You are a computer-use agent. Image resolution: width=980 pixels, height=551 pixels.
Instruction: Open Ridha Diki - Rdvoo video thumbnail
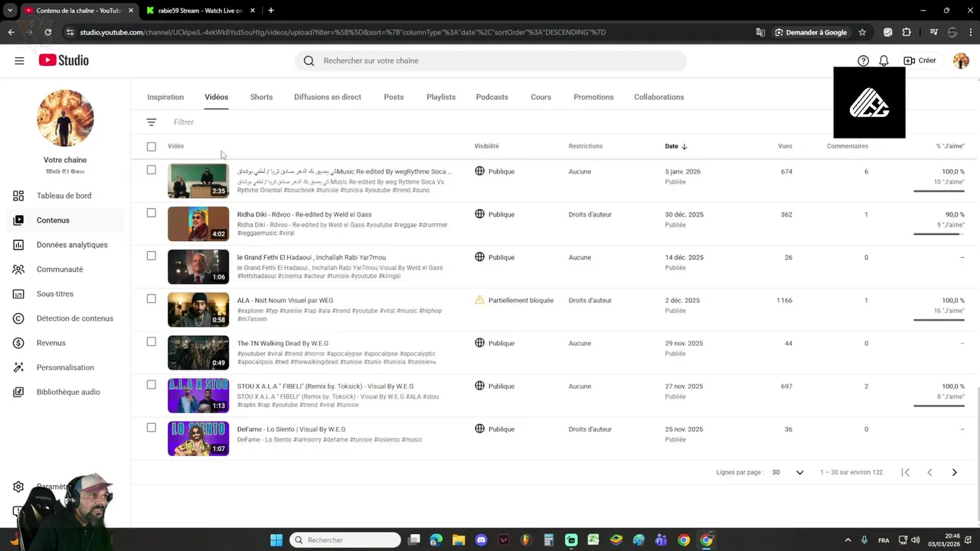pos(198,223)
